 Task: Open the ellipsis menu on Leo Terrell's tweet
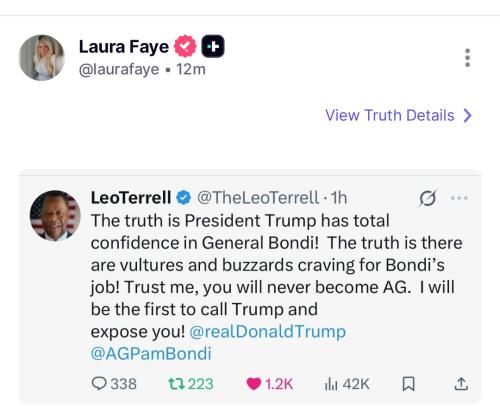(x=459, y=198)
